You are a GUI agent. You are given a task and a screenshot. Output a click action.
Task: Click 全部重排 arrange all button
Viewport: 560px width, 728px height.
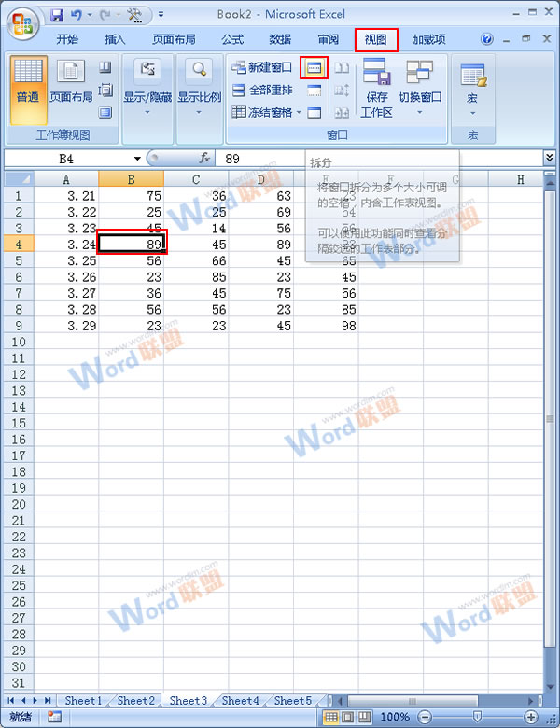point(262,91)
